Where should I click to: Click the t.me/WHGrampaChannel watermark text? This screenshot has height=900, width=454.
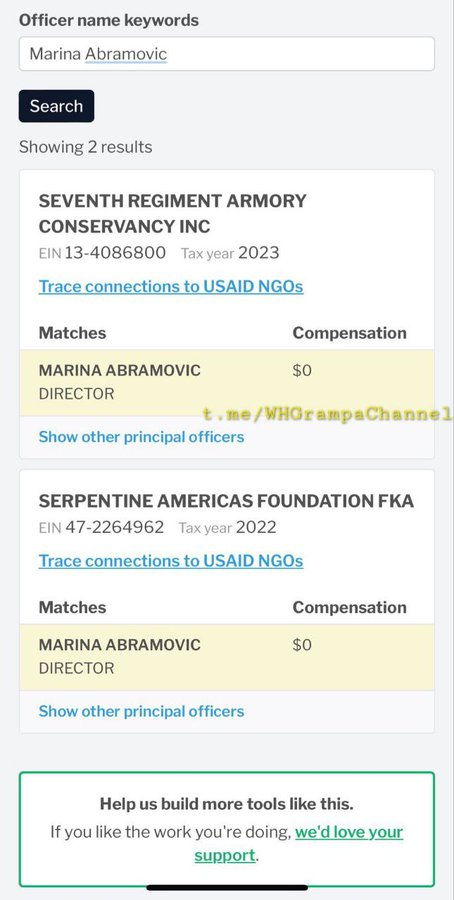click(x=328, y=414)
